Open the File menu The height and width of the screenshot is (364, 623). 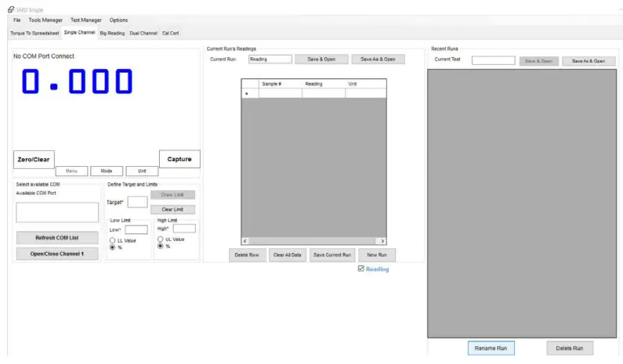tap(16, 20)
